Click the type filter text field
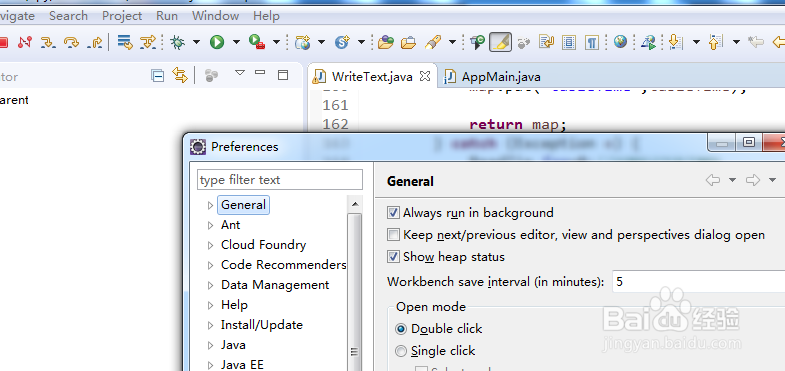Image resolution: width=785 pixels, height=371 pixels. 280,180
